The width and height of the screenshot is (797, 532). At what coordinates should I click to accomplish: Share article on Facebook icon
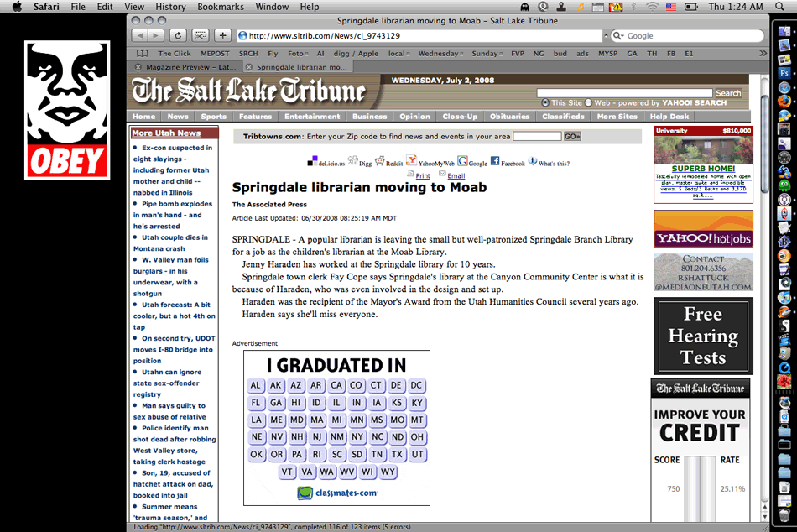(495, 161)
